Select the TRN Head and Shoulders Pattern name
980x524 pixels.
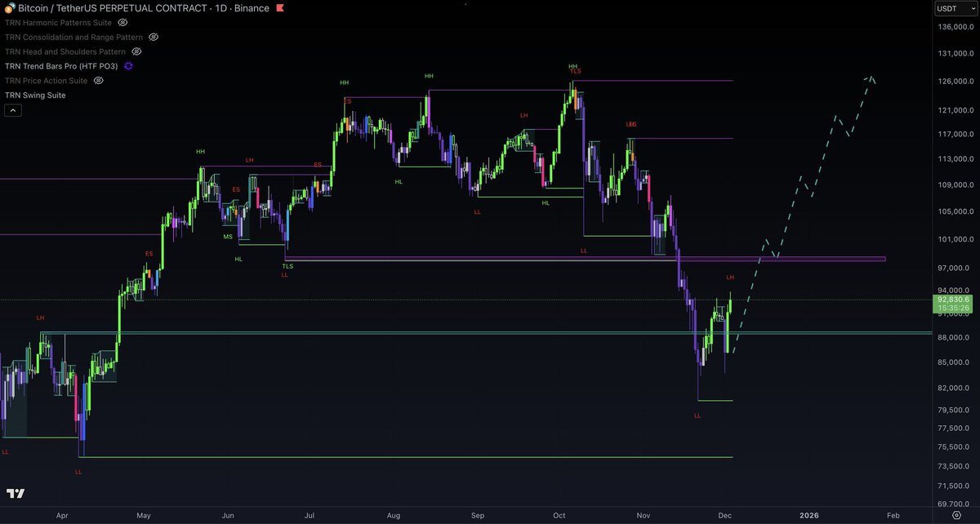tap(65, 51)
